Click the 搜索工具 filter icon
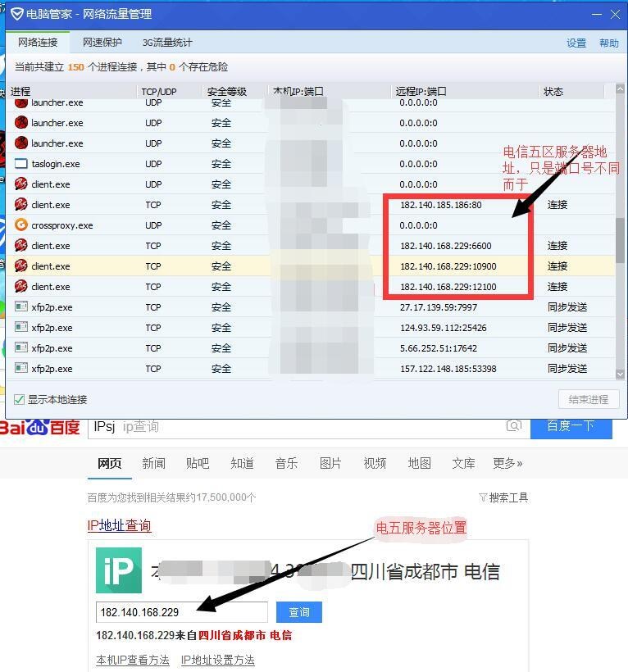This screenshot has width=628, height=672. pos(483,497)
